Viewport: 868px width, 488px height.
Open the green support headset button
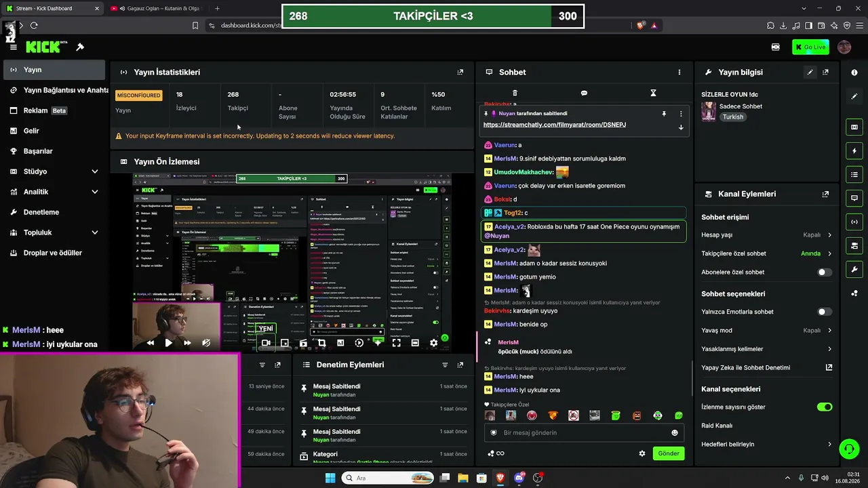pos(849,449)
